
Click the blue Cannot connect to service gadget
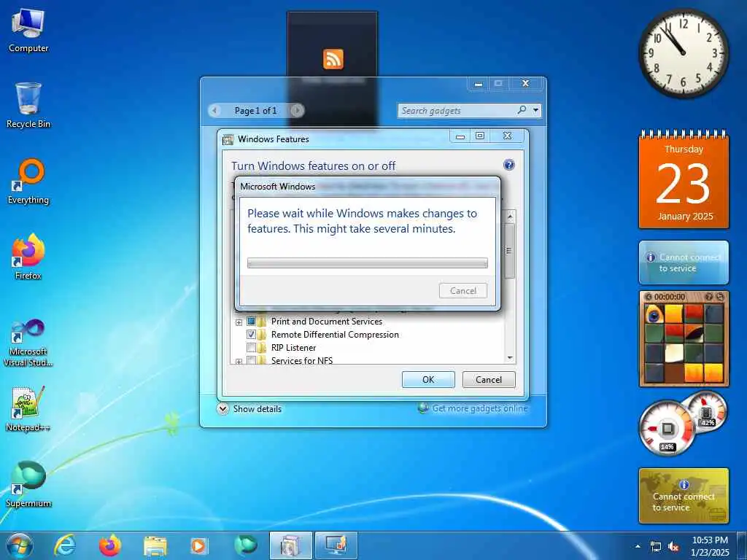[684, 262]
